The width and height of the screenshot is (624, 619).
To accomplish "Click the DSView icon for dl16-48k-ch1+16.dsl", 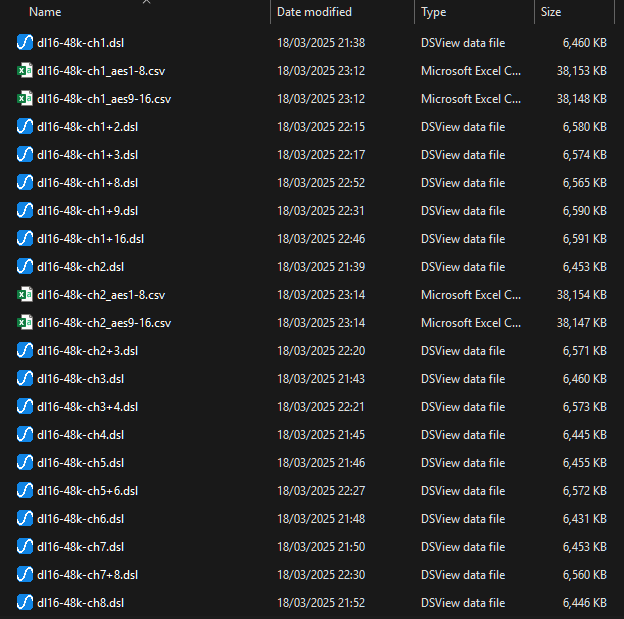I will pyautogui.click(x=25, y=238).
